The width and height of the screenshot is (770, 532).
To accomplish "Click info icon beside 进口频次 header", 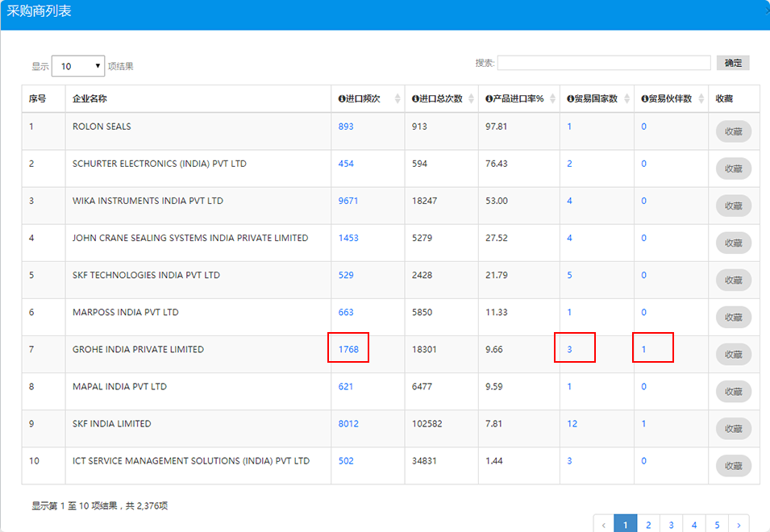I will click(x=342, y=98).
